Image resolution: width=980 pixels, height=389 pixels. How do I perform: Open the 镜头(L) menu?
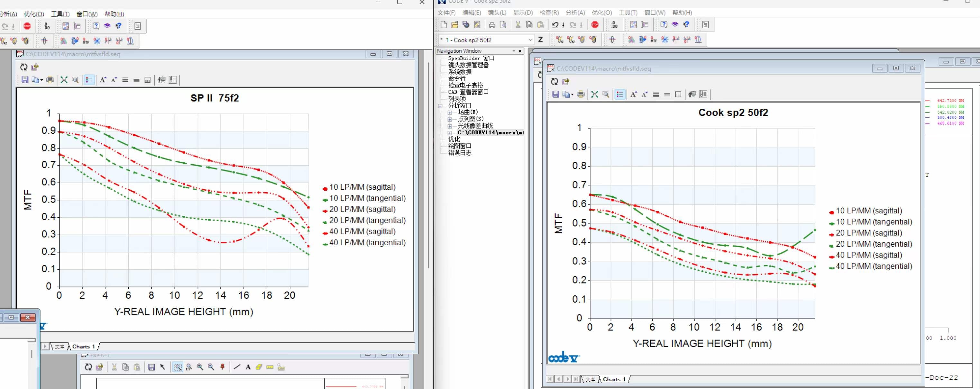[x=497, y=13]
